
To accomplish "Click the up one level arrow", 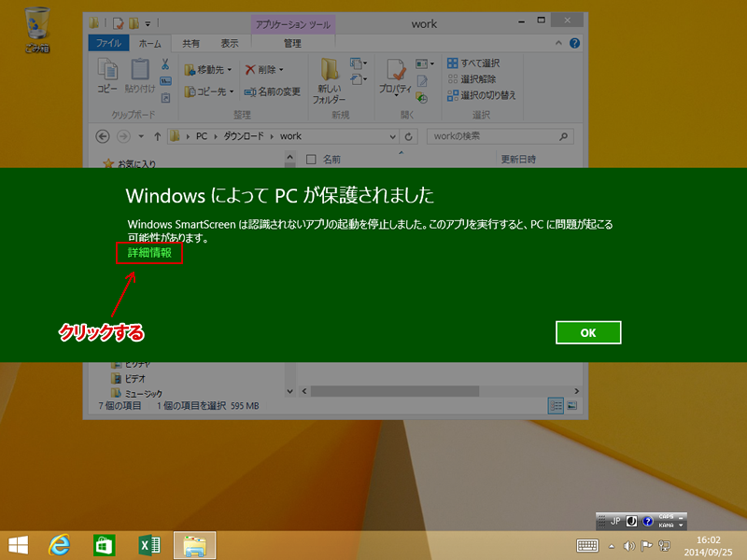I will pos(157,136).
